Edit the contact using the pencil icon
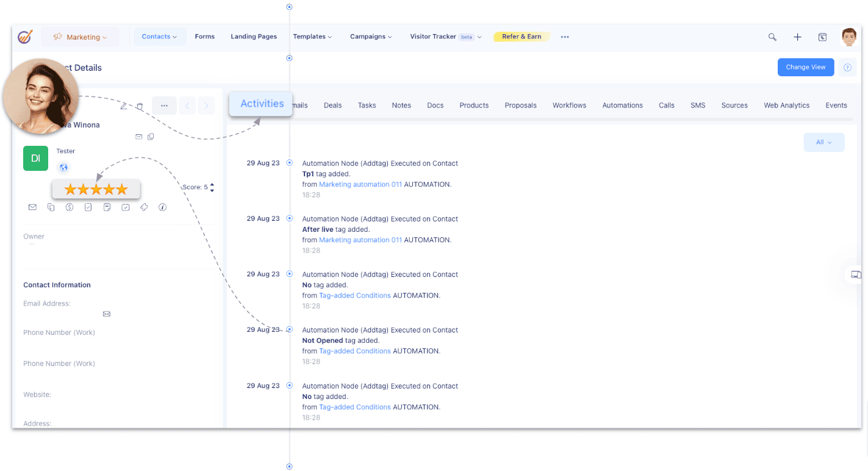The width and height of the screenshot is (868, 471). (123, 106)
